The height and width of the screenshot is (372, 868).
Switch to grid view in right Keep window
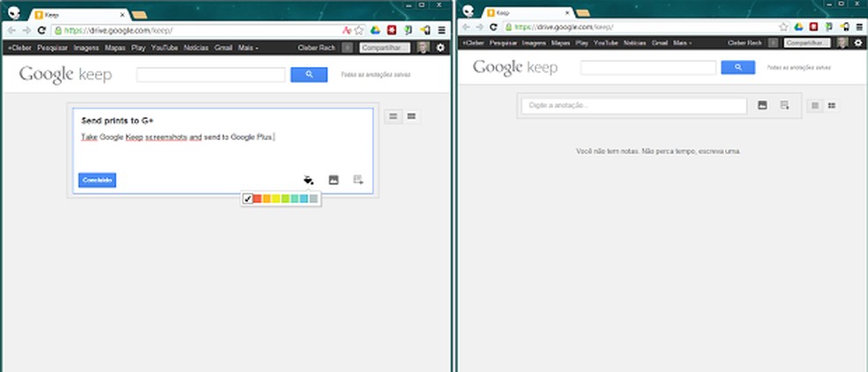(x=831, y=105)
